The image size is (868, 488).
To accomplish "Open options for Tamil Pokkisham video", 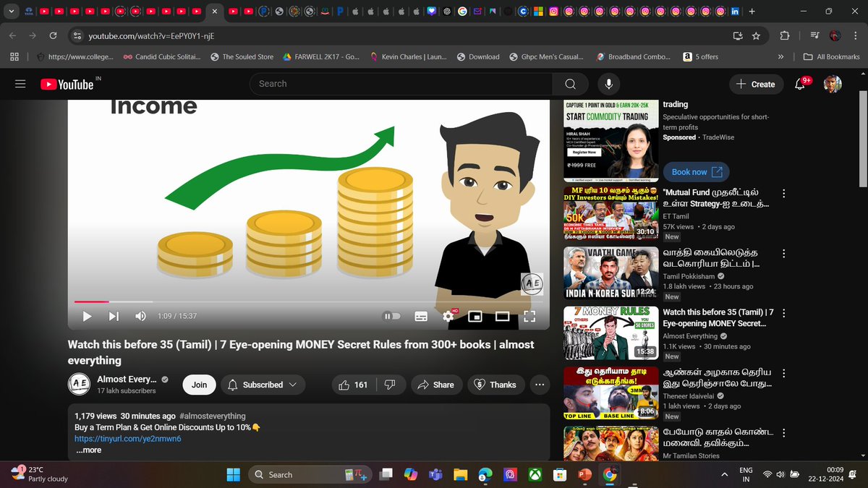I will 783,255.
